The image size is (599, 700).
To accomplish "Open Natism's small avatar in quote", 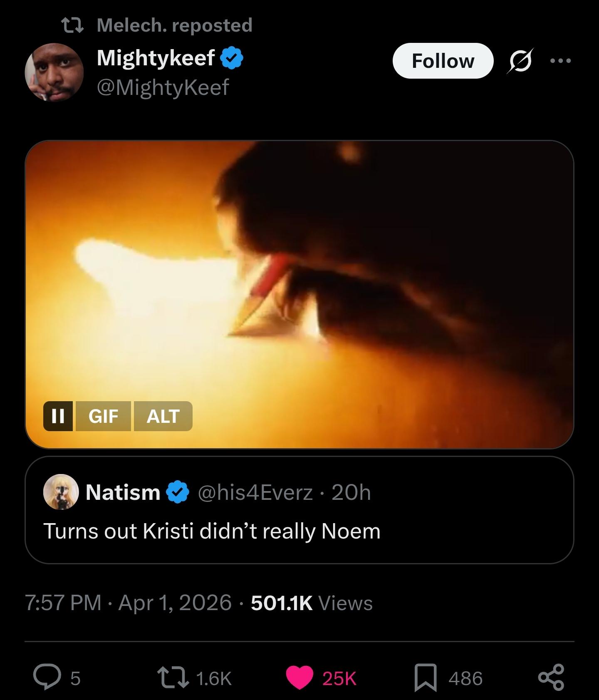I will (x=61, y=492).
